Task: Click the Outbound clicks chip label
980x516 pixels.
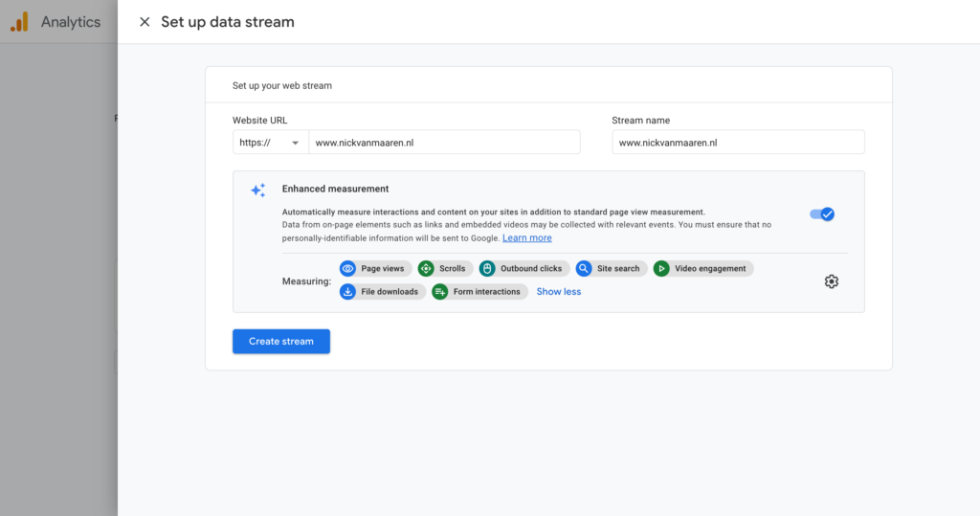Action: point(531,268)
